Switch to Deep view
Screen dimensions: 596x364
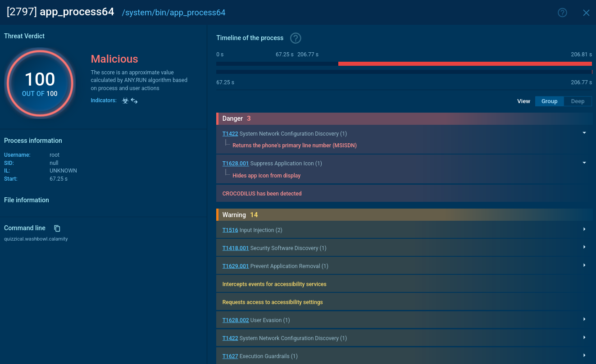[x=578, y=101]
